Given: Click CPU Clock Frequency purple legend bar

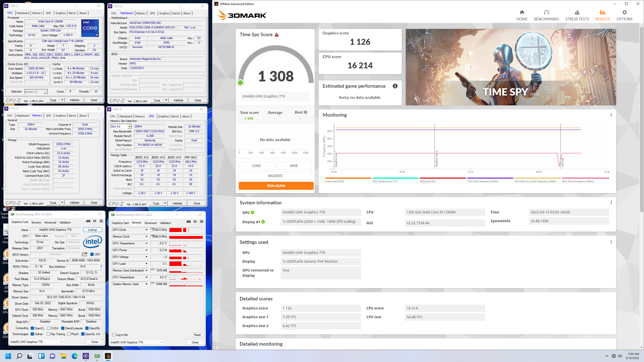Looking at the screenshot, I should (490, 178).
